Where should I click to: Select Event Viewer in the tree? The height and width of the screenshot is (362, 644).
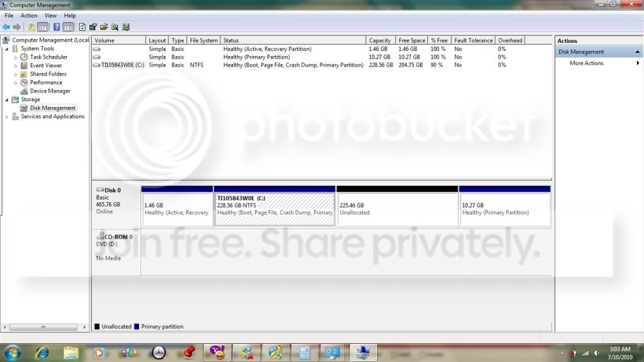pos(45,65)
